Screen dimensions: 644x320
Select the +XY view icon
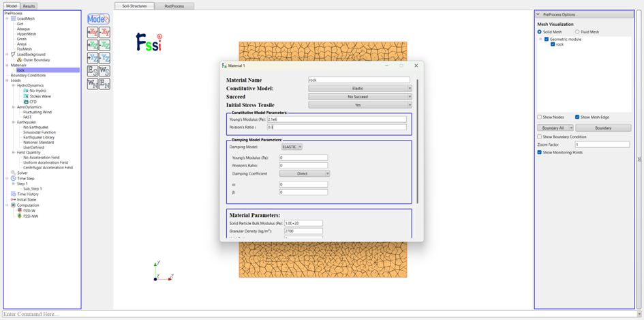93,32
